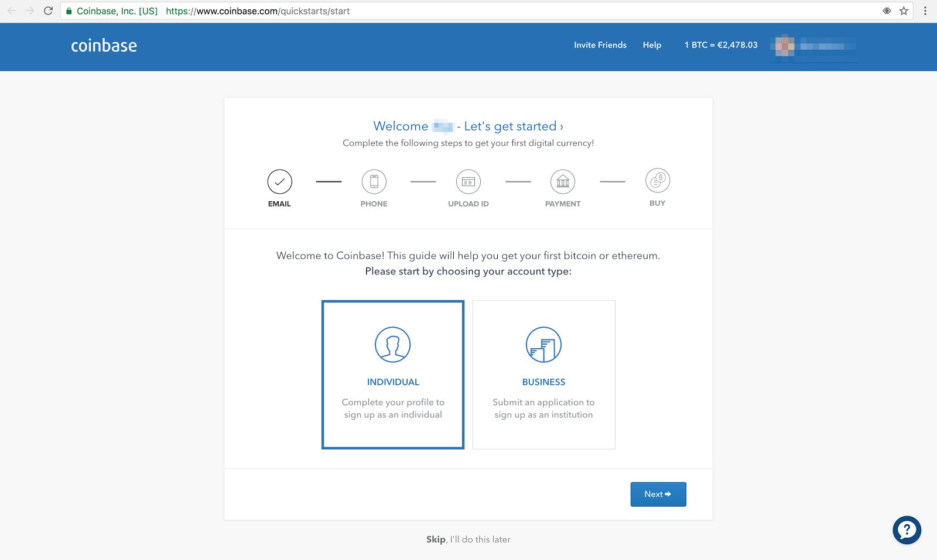Click the EMAIL step label
This screenshot has height=560, width=937.
pyautogui.click(x=279, y=204)
